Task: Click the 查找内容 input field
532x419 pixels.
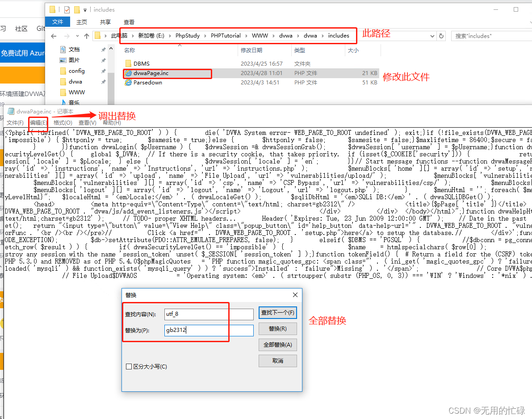Action: click(x=209, y=314)
